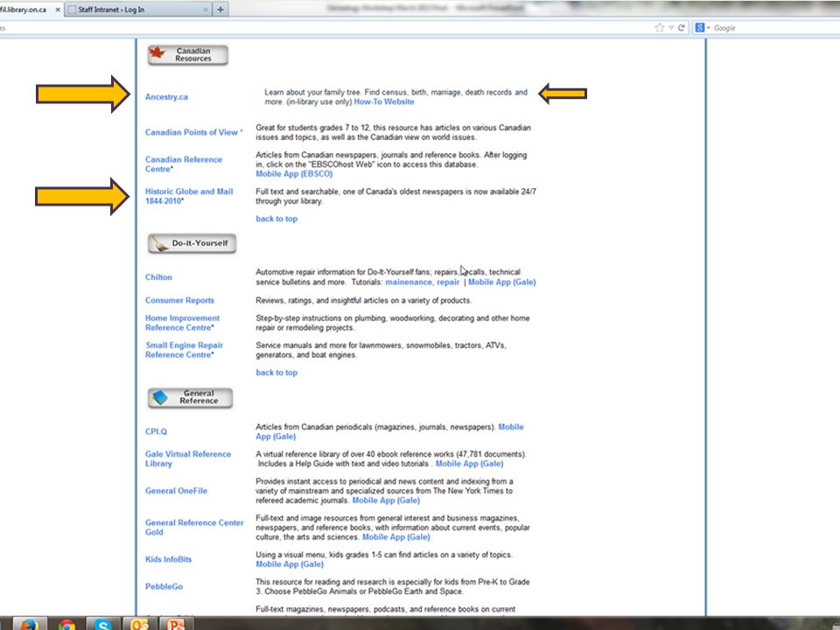Open Firefox from the taskbar

pyautogui.click(x=30, y=625)
